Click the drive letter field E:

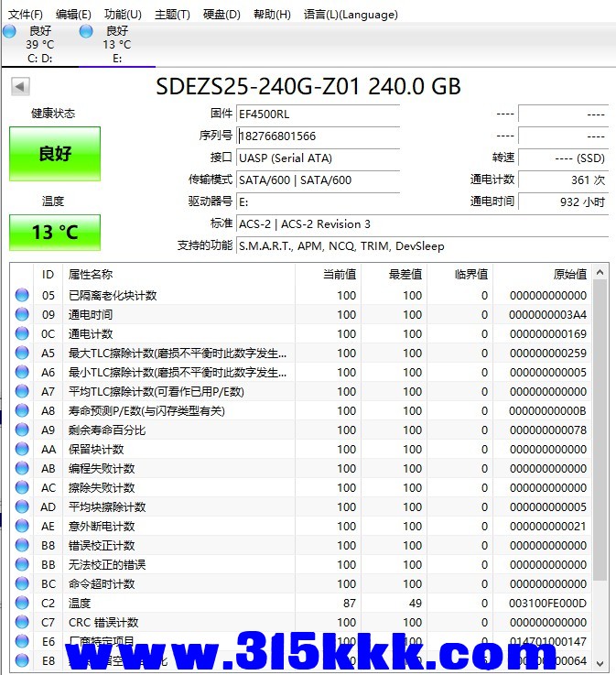point(318,201)
